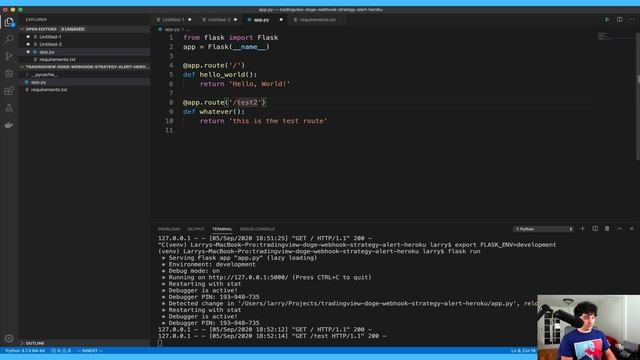Click 'this is the test route' string

tap(278, 121)
